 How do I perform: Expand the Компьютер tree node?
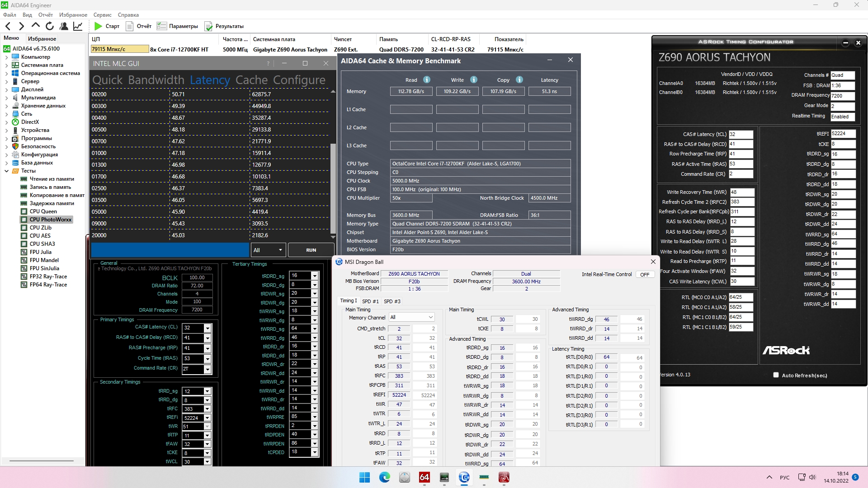[6, 57]
